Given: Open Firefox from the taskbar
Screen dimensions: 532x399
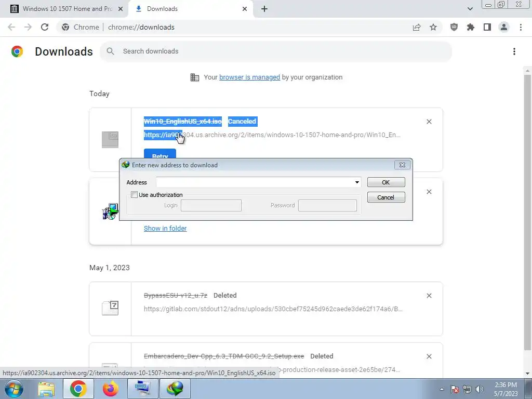Looking at the screenshot, I should click(x=110, y=389).
